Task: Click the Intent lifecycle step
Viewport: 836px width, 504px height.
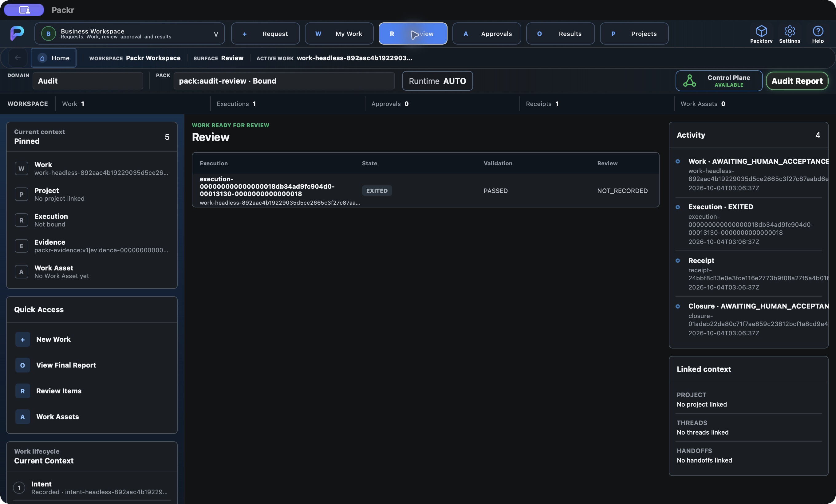Action: (x=92, y=488)
